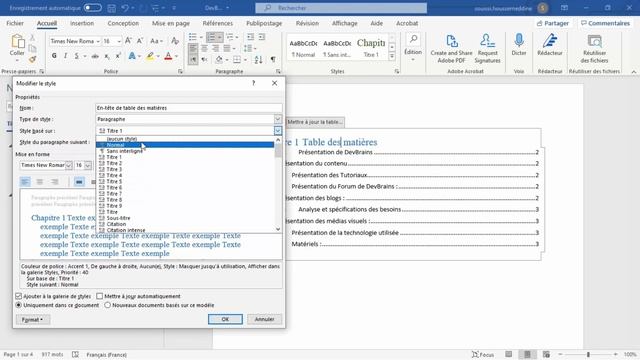Screen dimensions: 640x360
Task: Decrease font size with shrink icon
Action: pyautogui.click(x=140, y=41)
